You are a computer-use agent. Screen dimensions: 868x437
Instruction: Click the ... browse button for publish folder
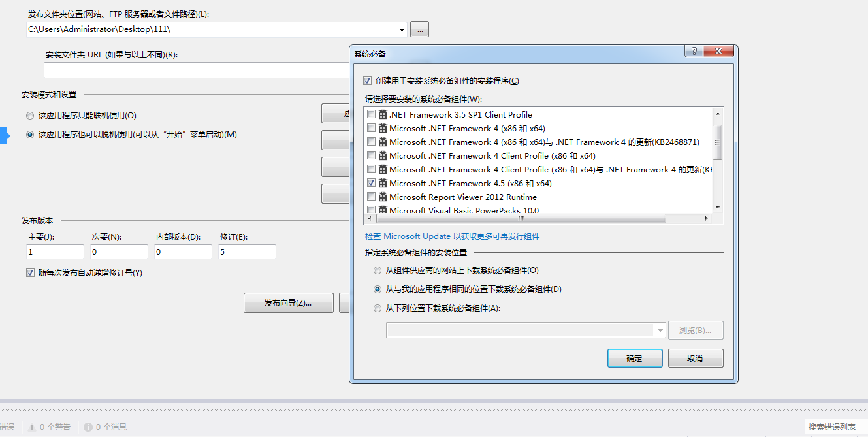click(x=420, y=29)
